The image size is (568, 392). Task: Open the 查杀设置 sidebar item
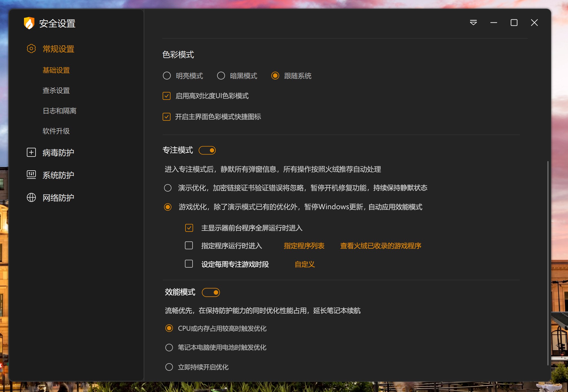[x=56, y=91]
